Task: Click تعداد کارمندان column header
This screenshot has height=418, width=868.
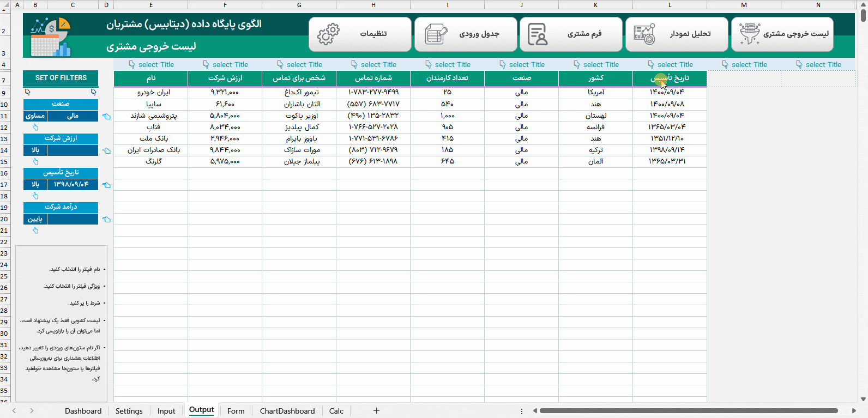Action: (448, 78)
